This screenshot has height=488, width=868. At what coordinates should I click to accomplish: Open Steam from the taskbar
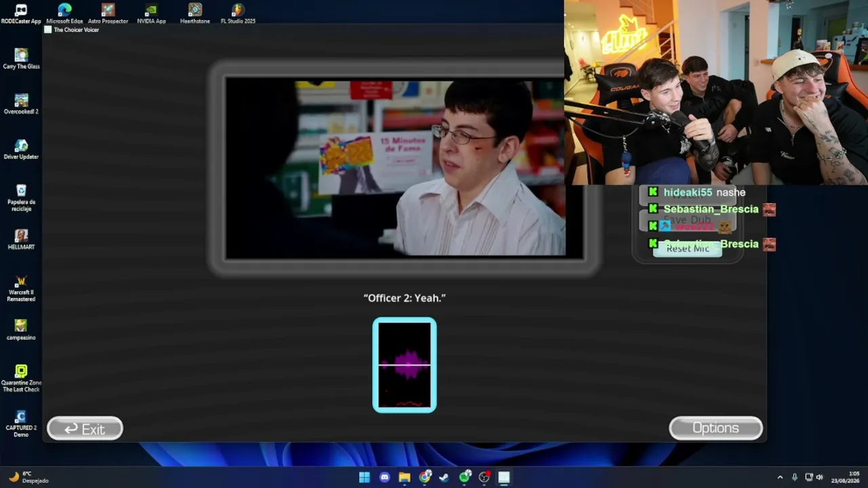click(x=444, y=477)
